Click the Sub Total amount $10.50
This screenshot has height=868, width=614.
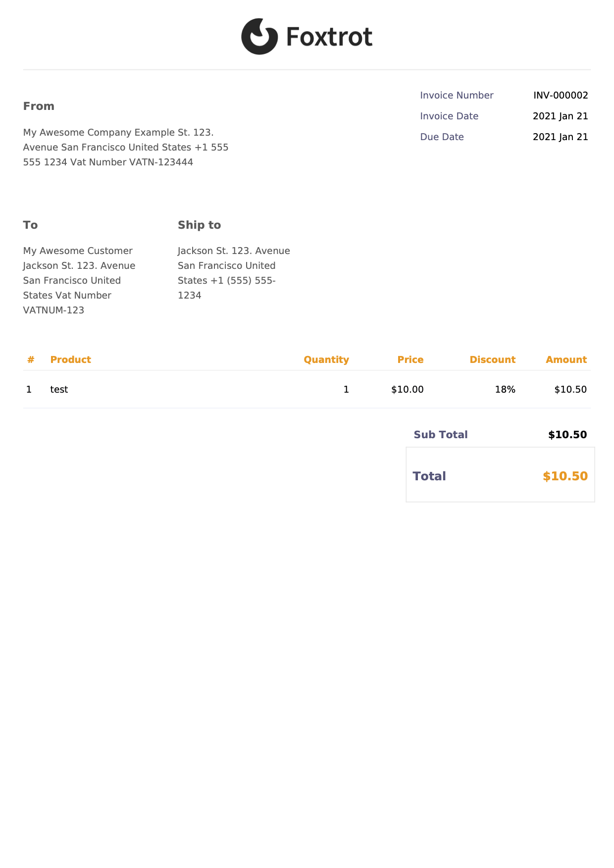tap(567, 434)
